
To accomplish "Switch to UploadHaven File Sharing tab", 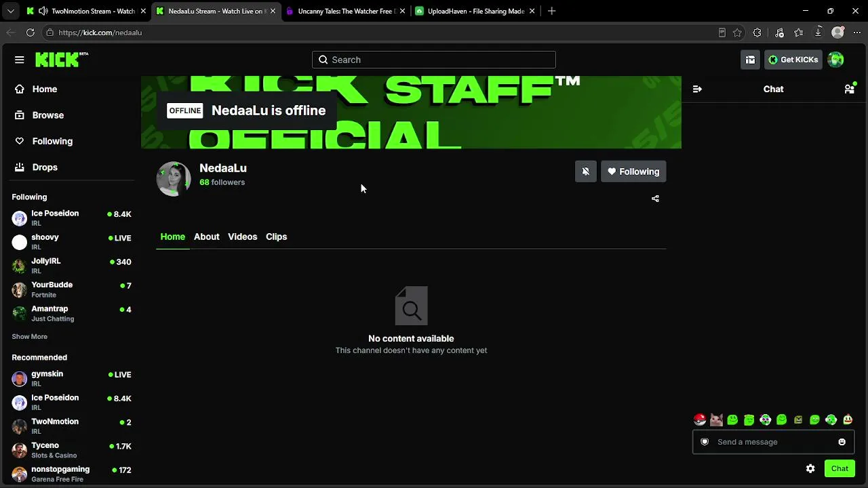I will pos(475,11).
